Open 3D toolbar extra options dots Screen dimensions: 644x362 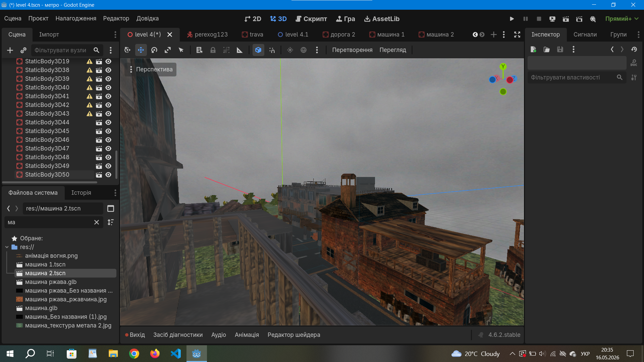click(x=317, y=50)
